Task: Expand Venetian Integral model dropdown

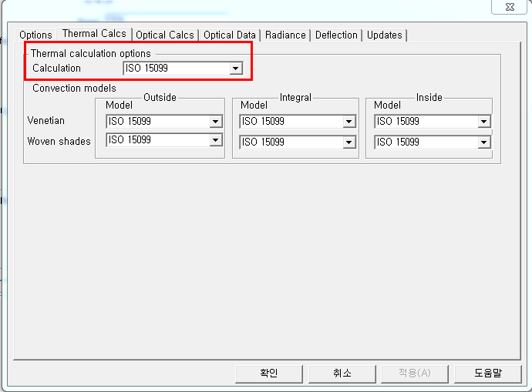Action: pos(349,122)
